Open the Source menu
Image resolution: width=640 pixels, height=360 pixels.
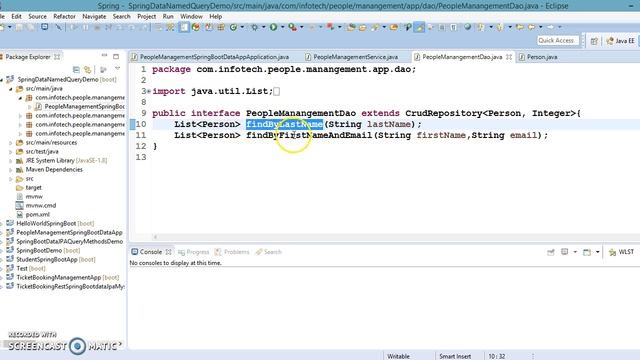pos(37,16)
